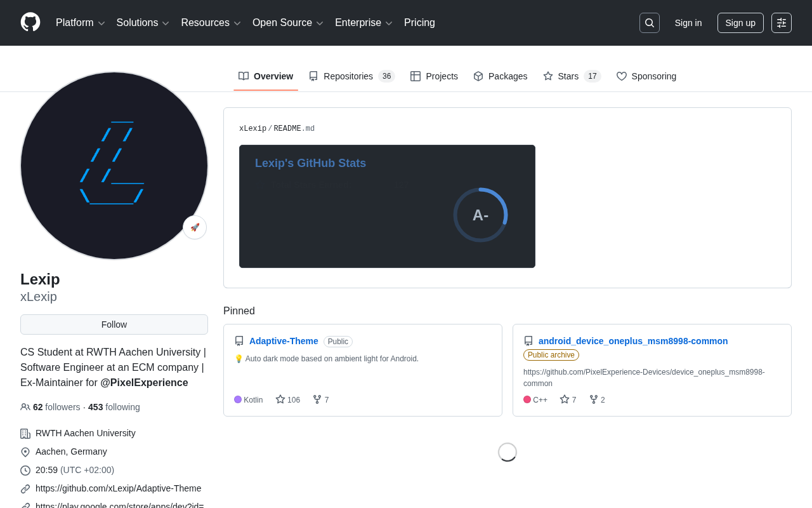Switch to the Repositories tab

coord(351,76)
